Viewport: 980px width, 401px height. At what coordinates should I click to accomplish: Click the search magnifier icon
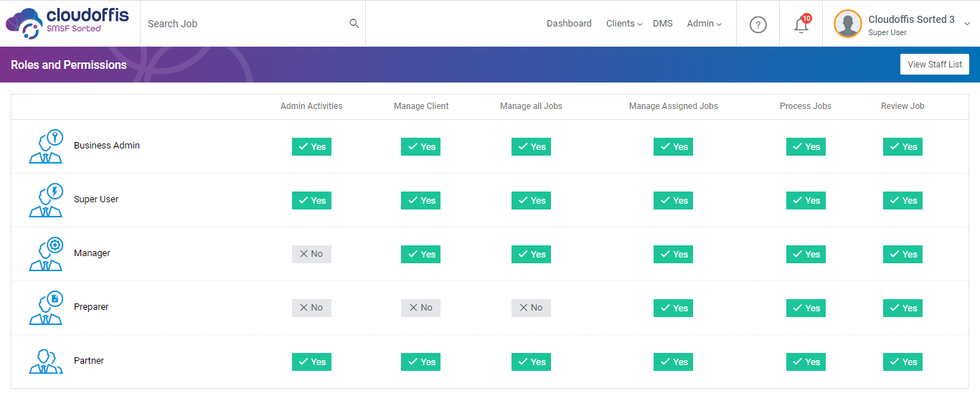tap(354, 24)
